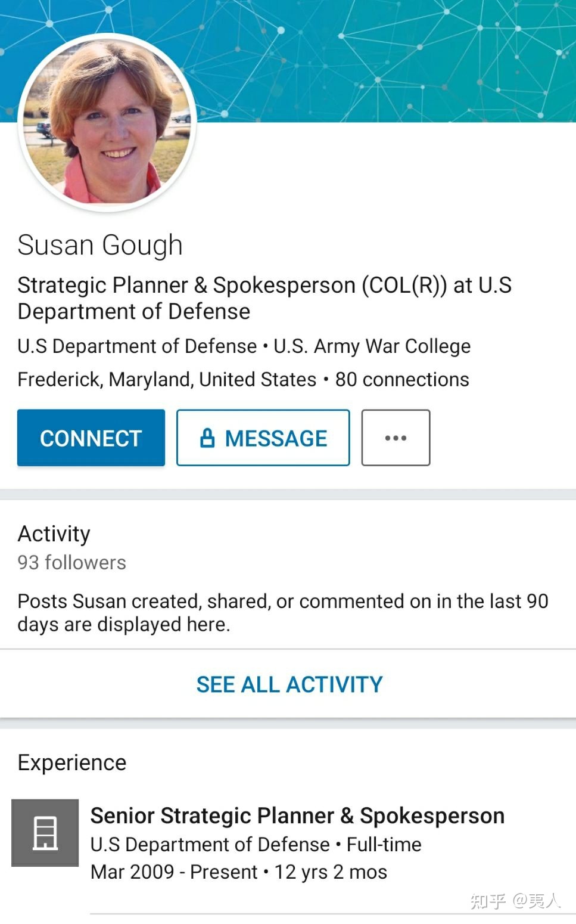Click the company building icon under Experience
The width and height of the screenshot is (576, 924).
pos(45,833)
